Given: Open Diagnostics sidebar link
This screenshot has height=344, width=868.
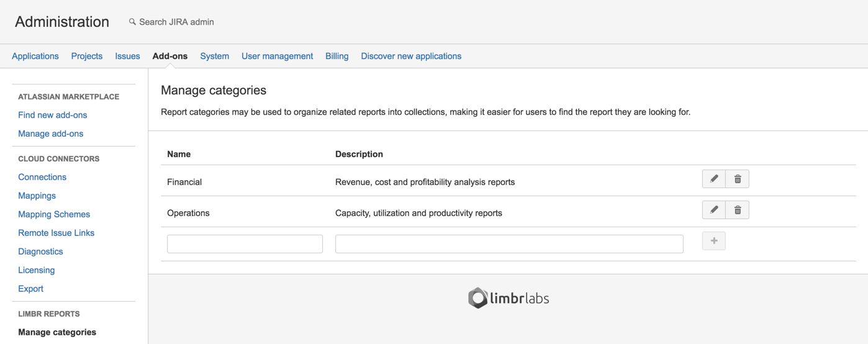Looking at the screenshot, I should tap(41, 251).
